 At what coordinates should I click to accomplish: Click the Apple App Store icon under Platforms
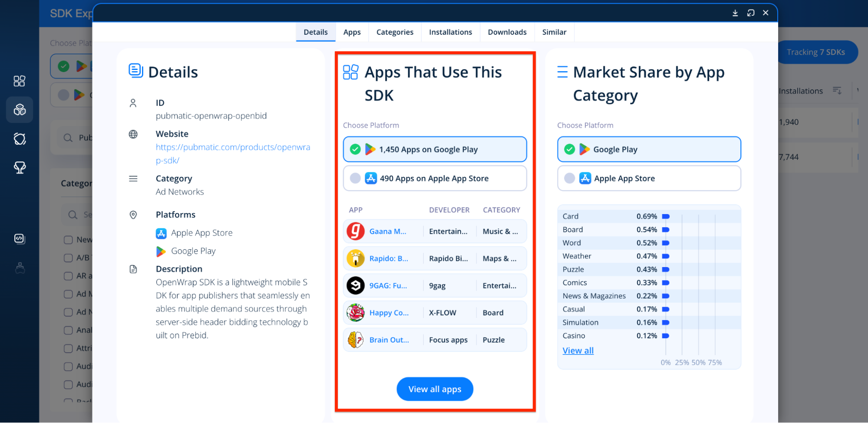pyautogui.click(x=161, y=233)
